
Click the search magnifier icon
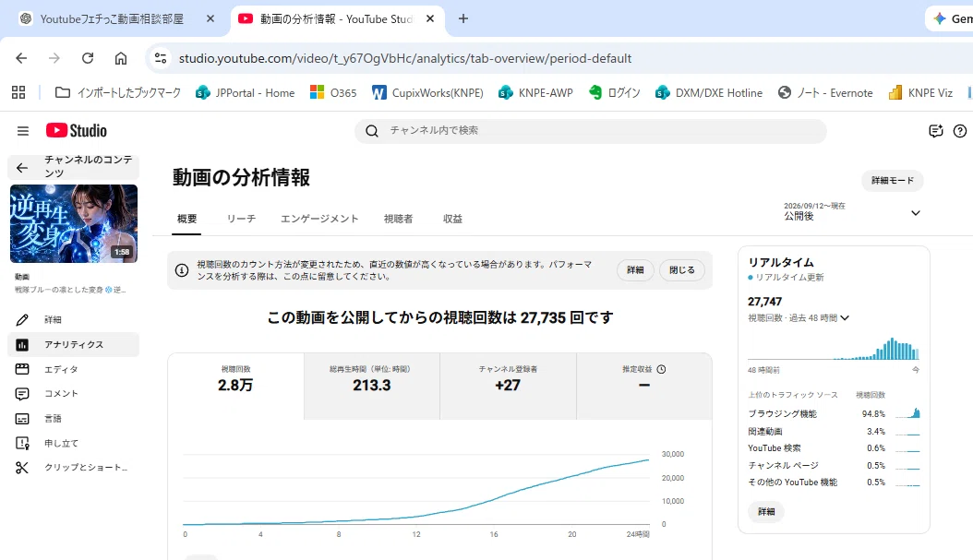tap(372, 131)
